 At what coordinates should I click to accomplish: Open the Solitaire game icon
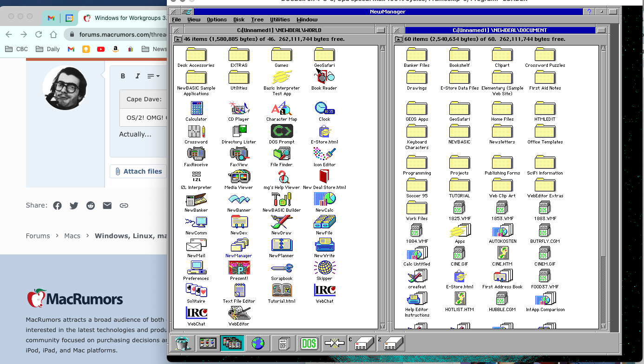(196, 294)
